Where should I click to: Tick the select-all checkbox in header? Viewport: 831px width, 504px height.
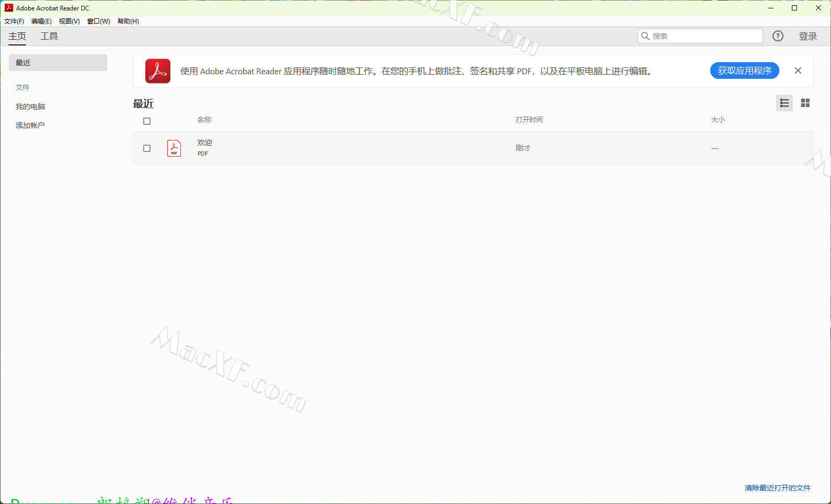click(147, 121)
